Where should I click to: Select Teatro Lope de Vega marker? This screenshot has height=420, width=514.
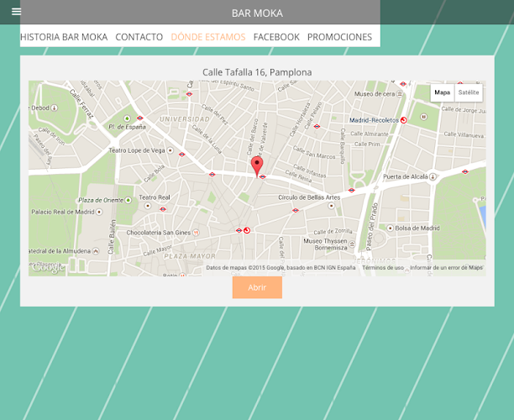pos(170,150)
